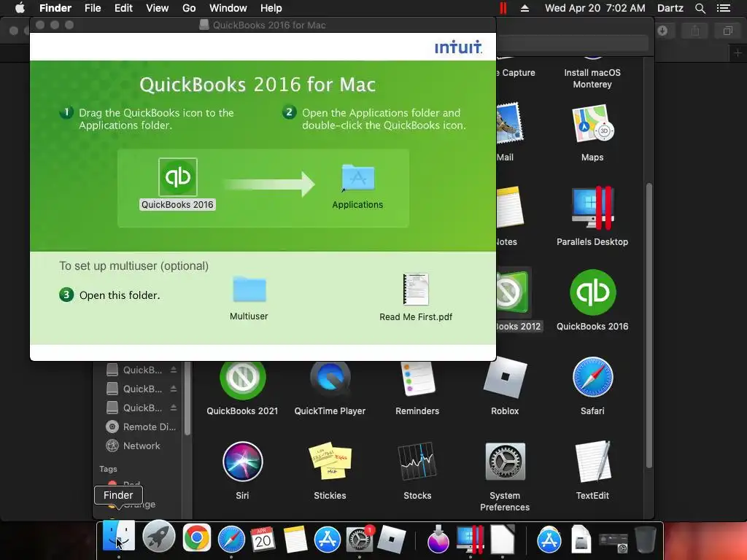The width and height of the screenshot is (747, 560).
Task: Open the Read Me First.pdf document
Action: (x=416, y=289)
